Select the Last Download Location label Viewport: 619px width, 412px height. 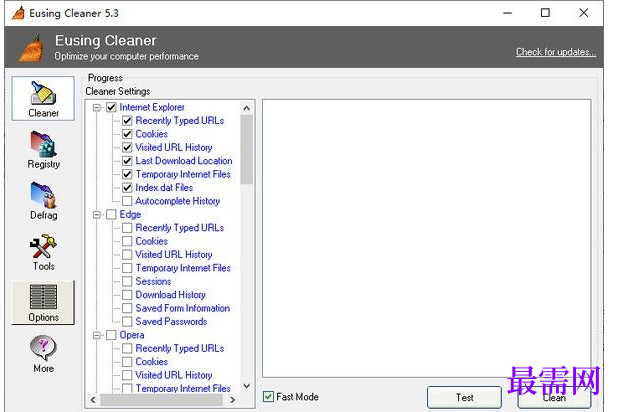point(184,161)
